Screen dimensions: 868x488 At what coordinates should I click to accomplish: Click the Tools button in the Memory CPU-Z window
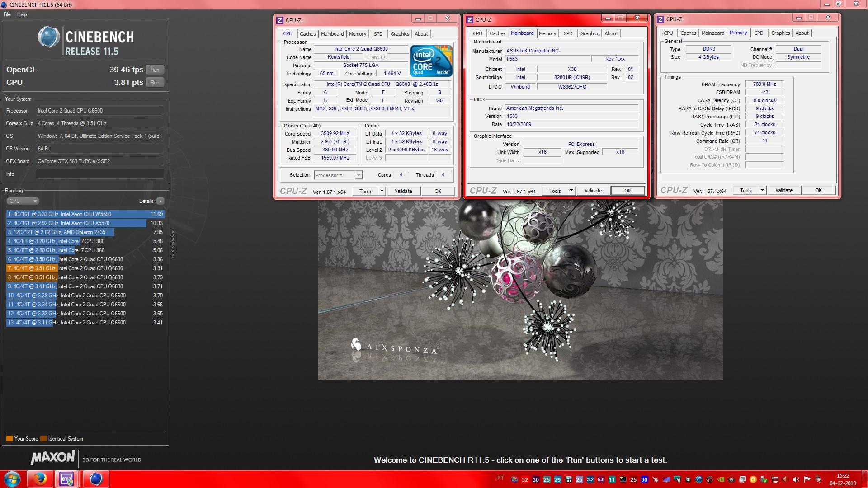click(746, 190)
